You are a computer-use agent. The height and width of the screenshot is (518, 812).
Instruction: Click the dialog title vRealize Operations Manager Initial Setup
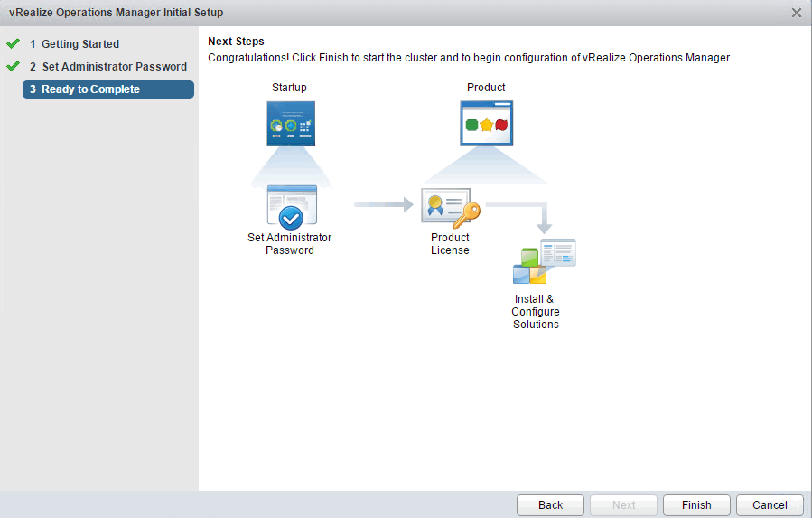pos(116,13)
